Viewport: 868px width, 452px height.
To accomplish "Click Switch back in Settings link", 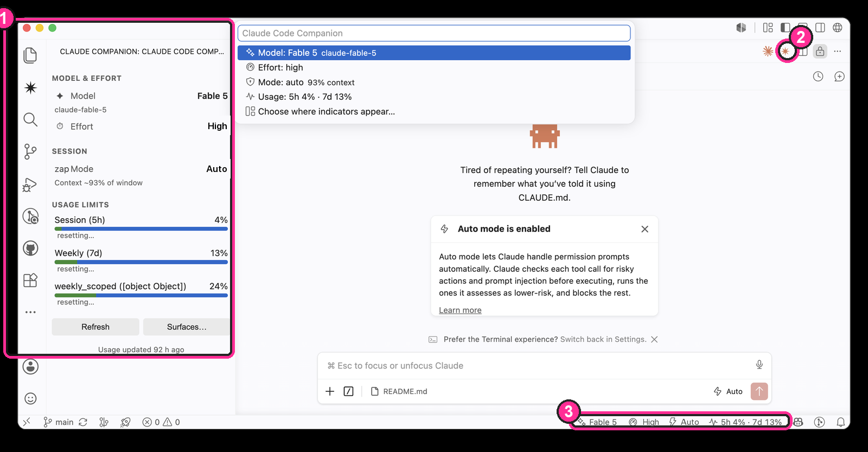I will (x=603, y=339).
